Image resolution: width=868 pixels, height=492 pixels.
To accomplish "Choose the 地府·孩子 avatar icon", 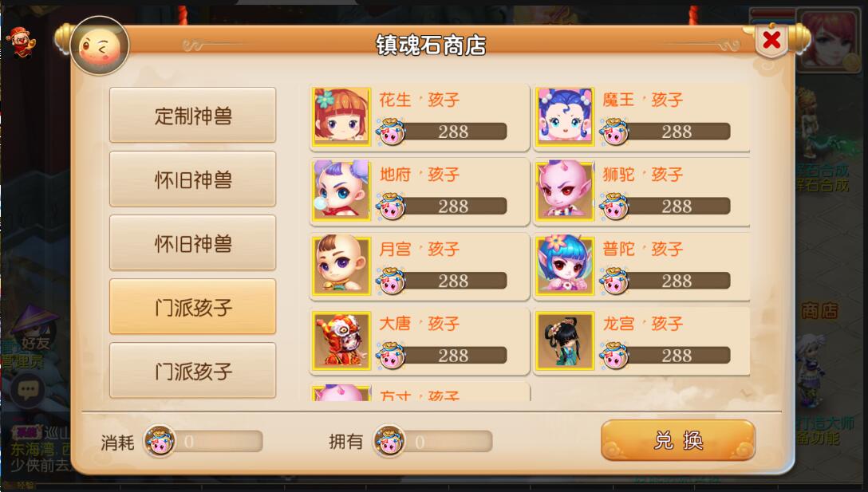I will [x=341, y=191].
